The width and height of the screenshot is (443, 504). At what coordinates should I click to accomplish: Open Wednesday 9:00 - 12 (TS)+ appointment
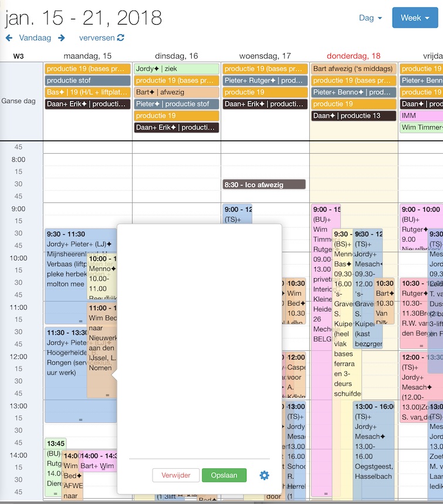[237, 214]
